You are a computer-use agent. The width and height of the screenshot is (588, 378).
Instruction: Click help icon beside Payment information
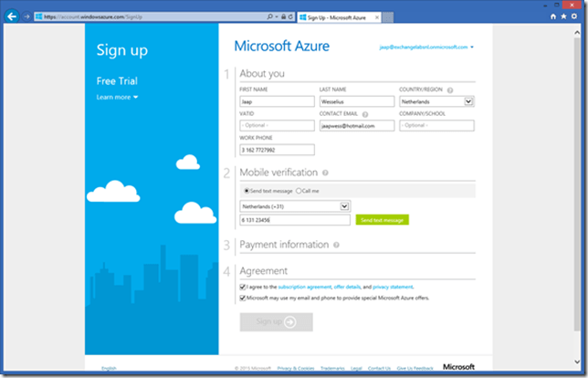point(336,245)
